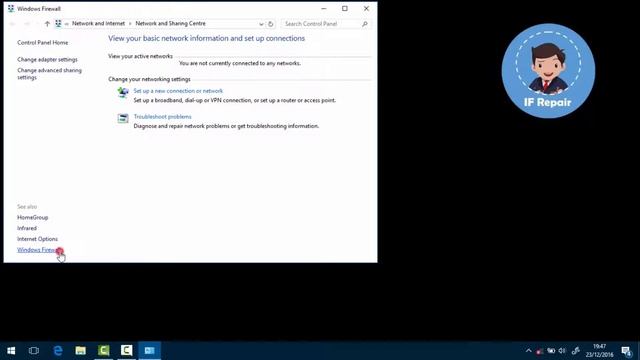The height and width of the screenshot is (360, 640).
Task: Click the 'See also' heading text
Action: tap(27, 207)
